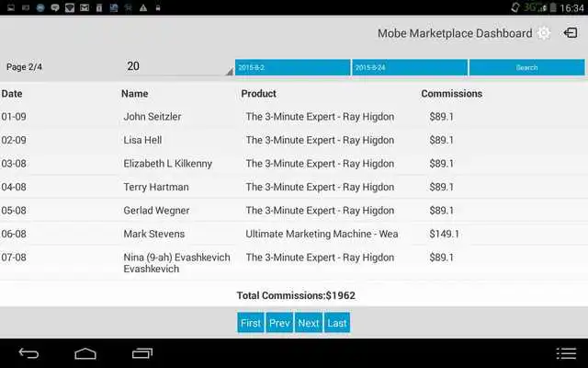Open the start date field 2015-8-2
This screenshot has height=368, width=588.
(292, 67)
